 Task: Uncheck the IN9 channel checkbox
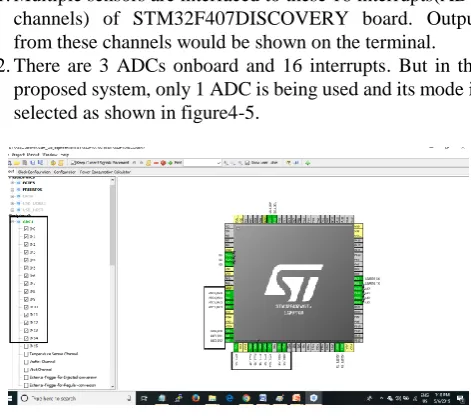(26, 299)
